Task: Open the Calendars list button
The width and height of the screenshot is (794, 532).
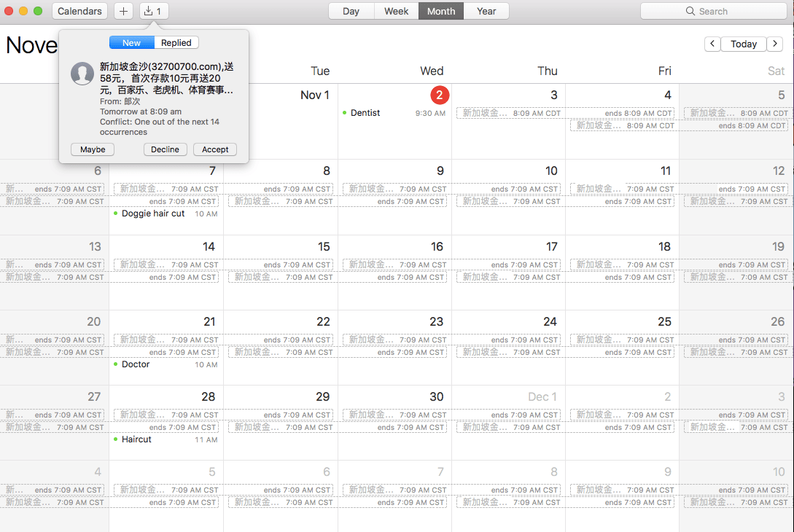Action: (x=79, y=11)
